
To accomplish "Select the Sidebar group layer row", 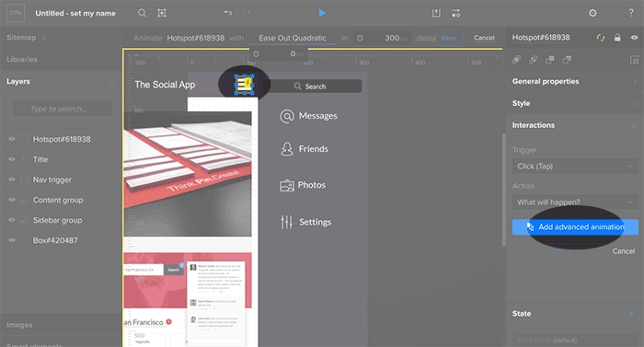I will tap(62, 220).
